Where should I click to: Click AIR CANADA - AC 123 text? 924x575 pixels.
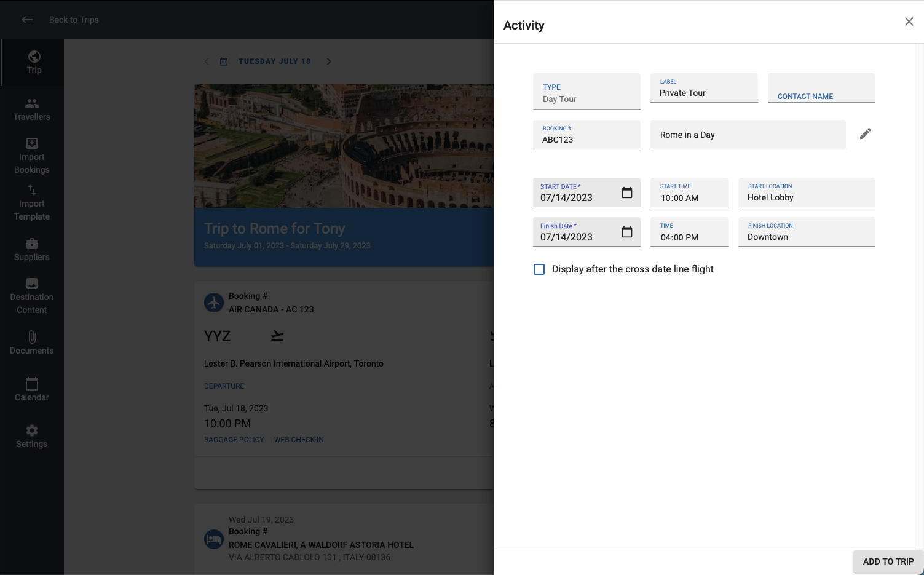point(271,309)
